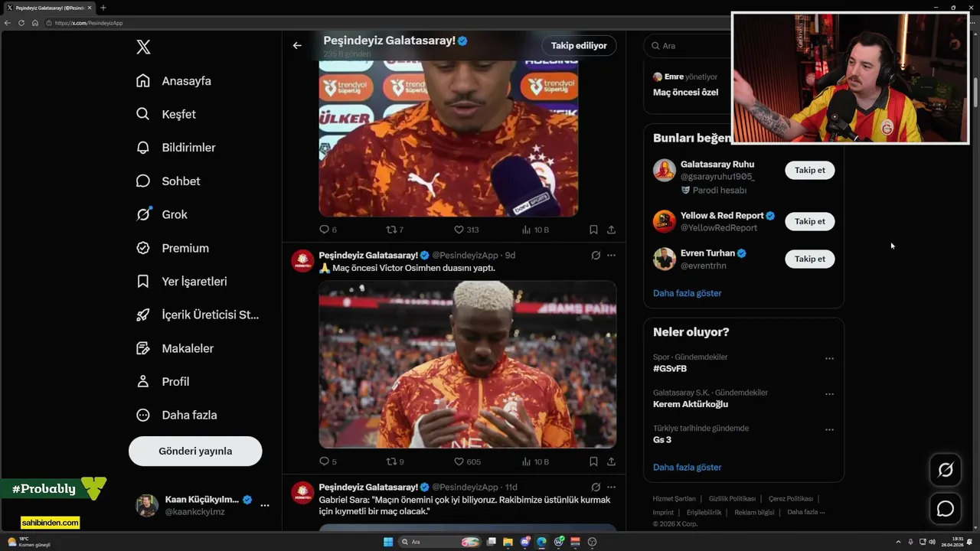Open Grok action on Gabriel Sara post
Image resolution: width=980 pixels, height=551 pixels.
pos(596,487)
